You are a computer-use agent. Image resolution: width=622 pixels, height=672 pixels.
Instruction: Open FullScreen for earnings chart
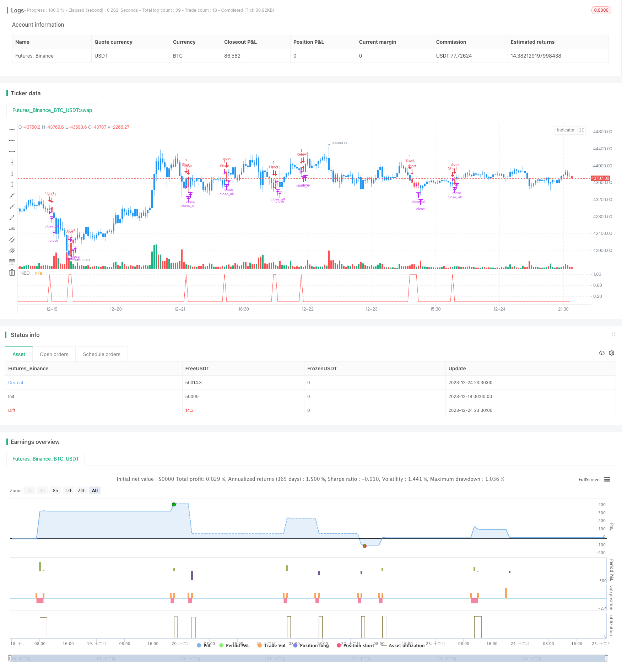tap(589, 479)
